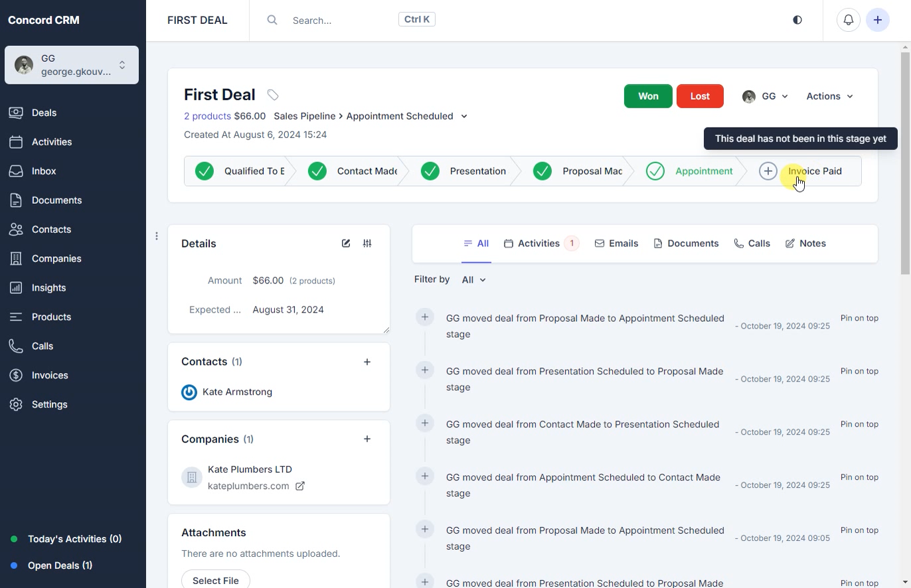Viewport: 911px width, 588px height.
Task: Open the Notes tab
Action: 805,243
